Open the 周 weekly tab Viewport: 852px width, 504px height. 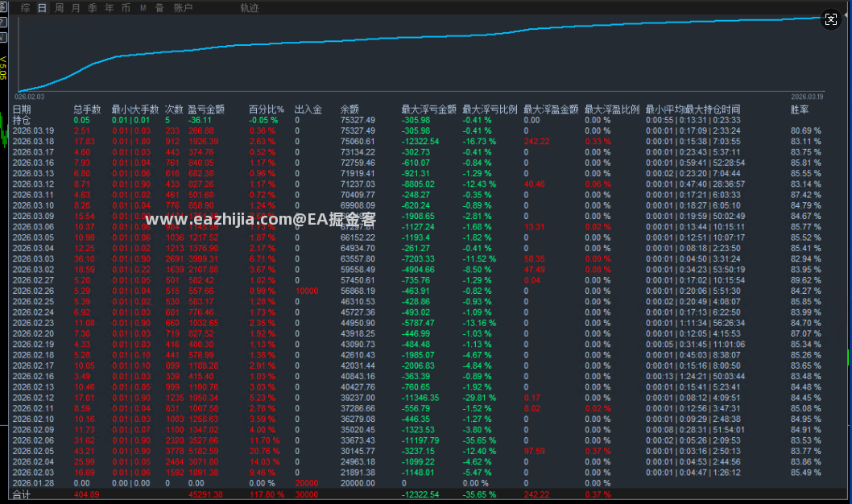(60, 7)
